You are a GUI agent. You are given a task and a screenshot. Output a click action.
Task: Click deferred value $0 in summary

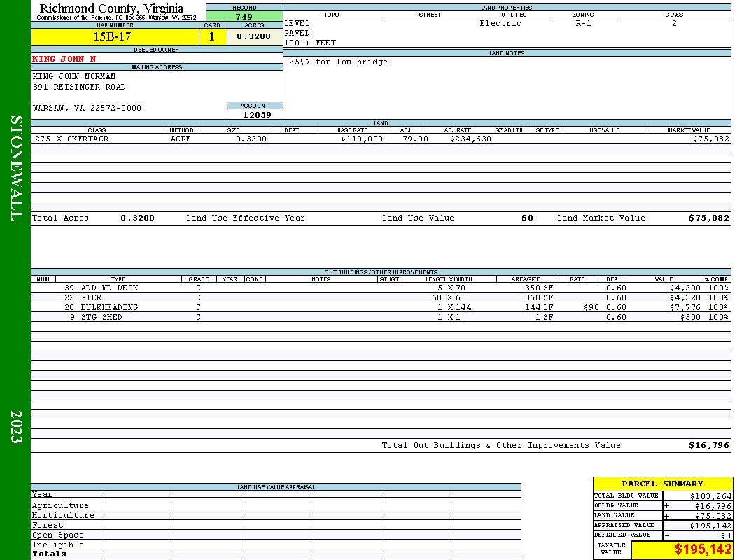726,535
